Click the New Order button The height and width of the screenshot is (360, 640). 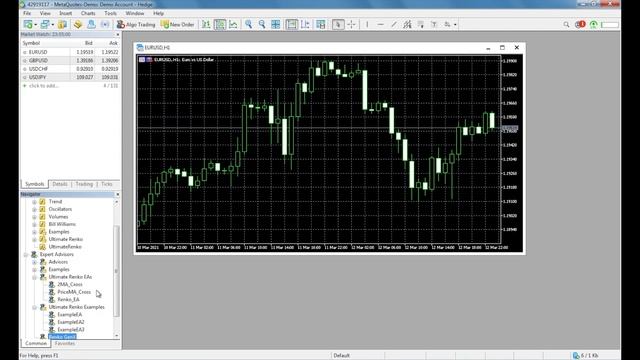[178, 24]
